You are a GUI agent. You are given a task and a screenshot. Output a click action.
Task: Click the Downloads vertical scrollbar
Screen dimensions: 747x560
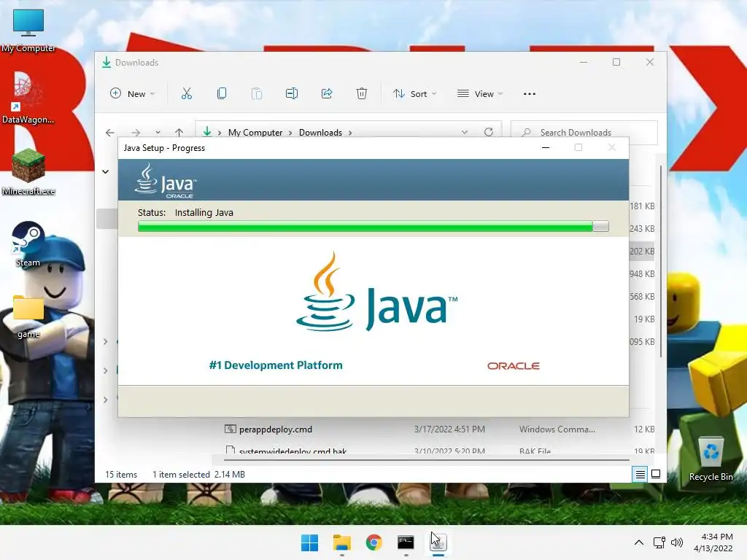(661, 261)
